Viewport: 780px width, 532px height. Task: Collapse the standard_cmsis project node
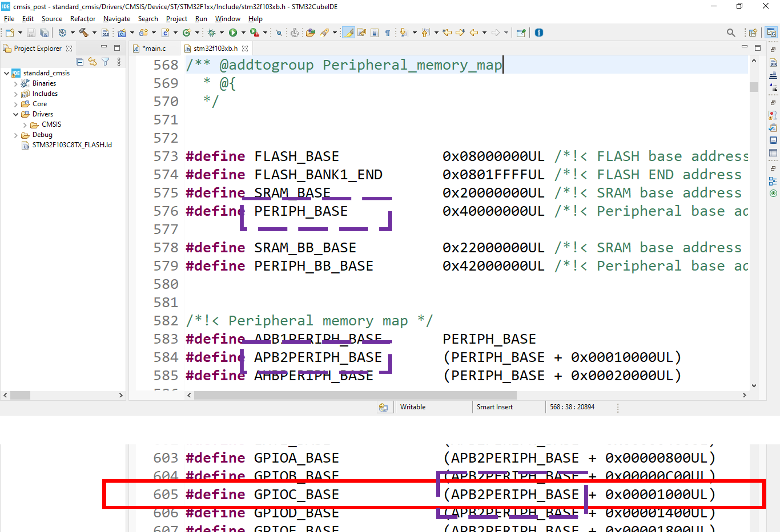coord(6,73)
